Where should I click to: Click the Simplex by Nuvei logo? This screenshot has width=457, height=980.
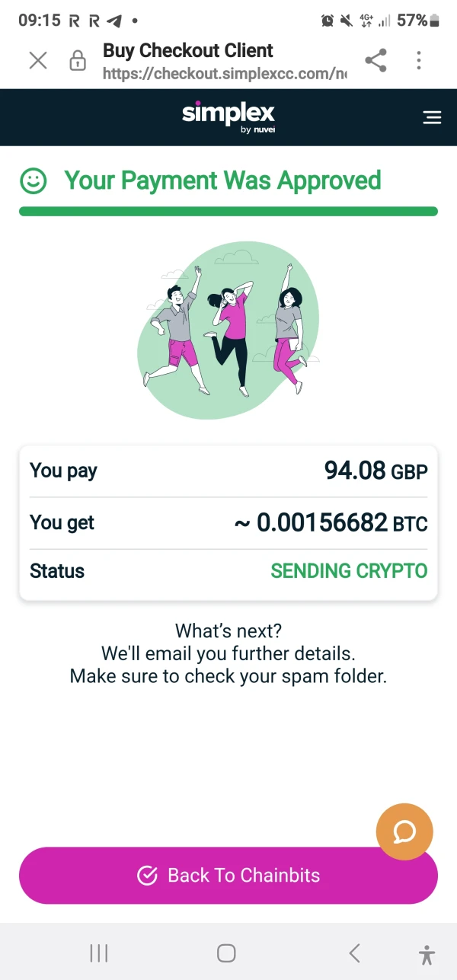click(228, 117)
